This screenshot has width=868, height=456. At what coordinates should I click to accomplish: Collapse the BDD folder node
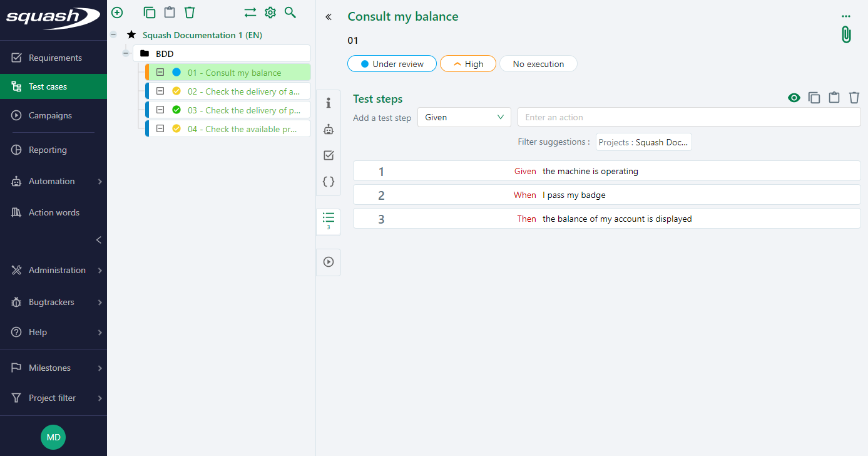click(x=125, y=53)
